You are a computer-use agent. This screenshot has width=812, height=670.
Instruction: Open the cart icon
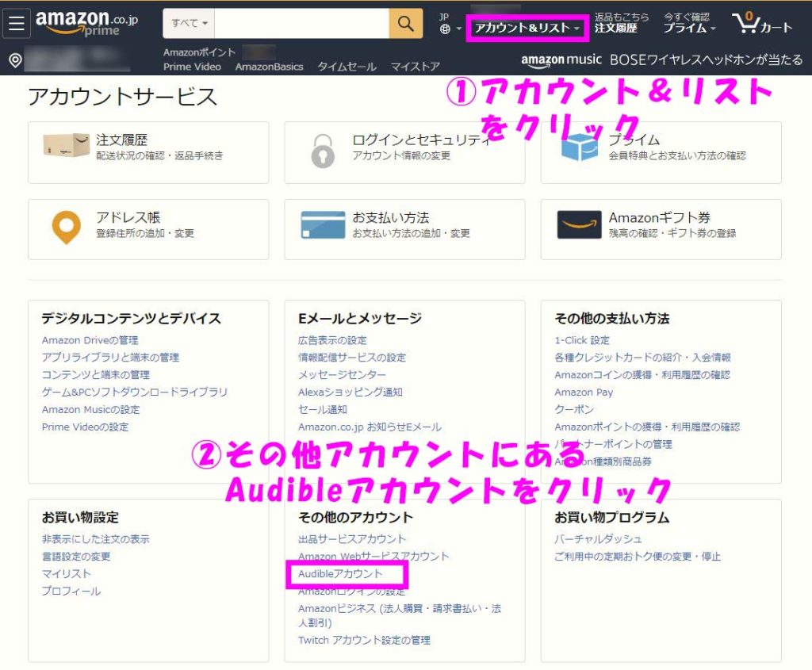762,23
